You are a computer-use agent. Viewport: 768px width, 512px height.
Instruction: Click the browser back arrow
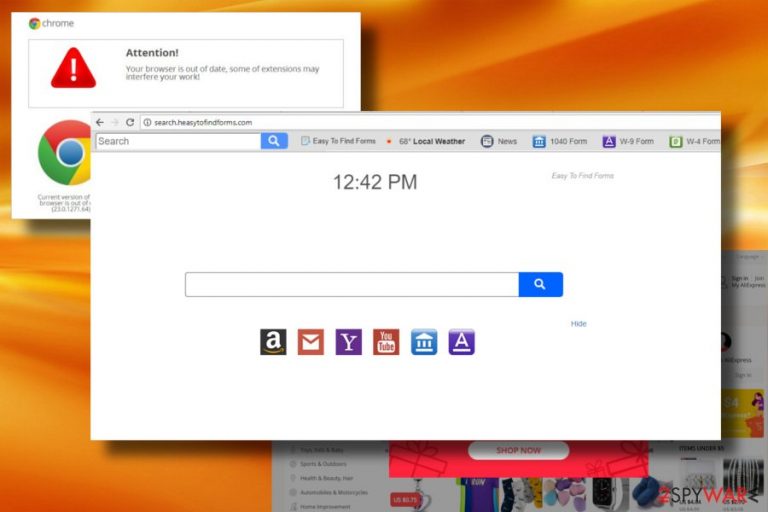pos(100,122)
